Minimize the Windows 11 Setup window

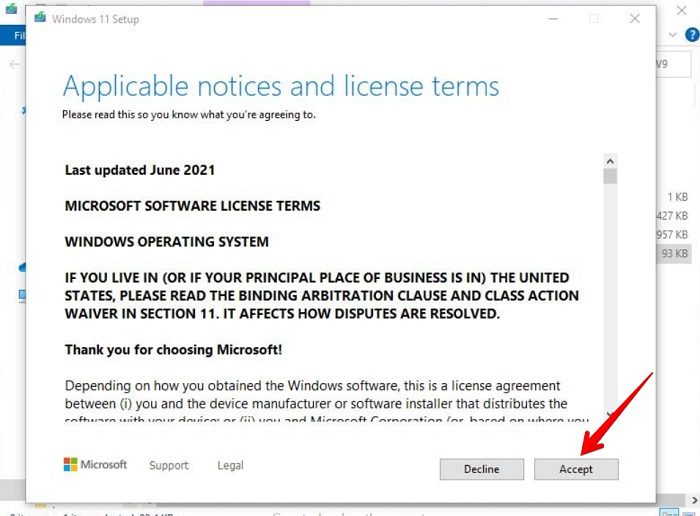553,18
